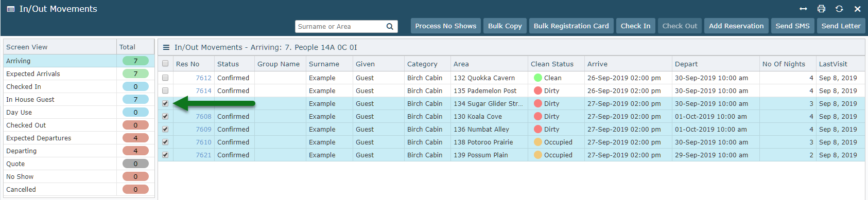Sort by the Clean Status column header

click(x=552, y=64)
